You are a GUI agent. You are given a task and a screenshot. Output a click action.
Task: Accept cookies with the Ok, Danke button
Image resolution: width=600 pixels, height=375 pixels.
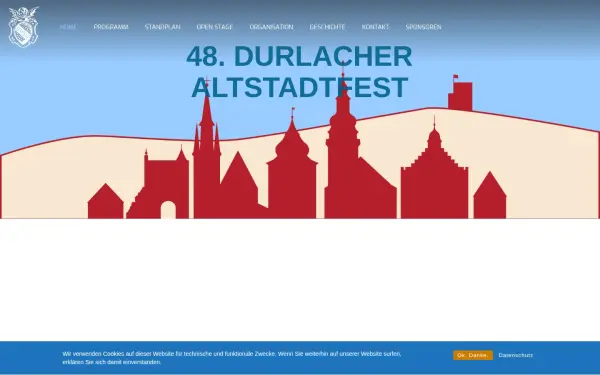click(x=473, y=355)
